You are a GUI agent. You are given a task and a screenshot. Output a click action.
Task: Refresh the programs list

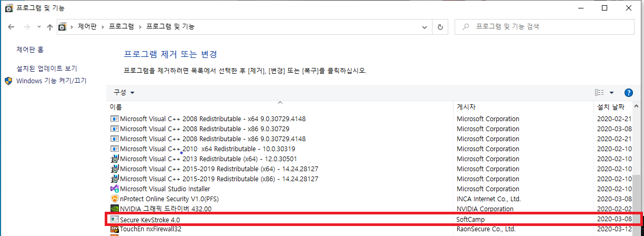point(440,26)
